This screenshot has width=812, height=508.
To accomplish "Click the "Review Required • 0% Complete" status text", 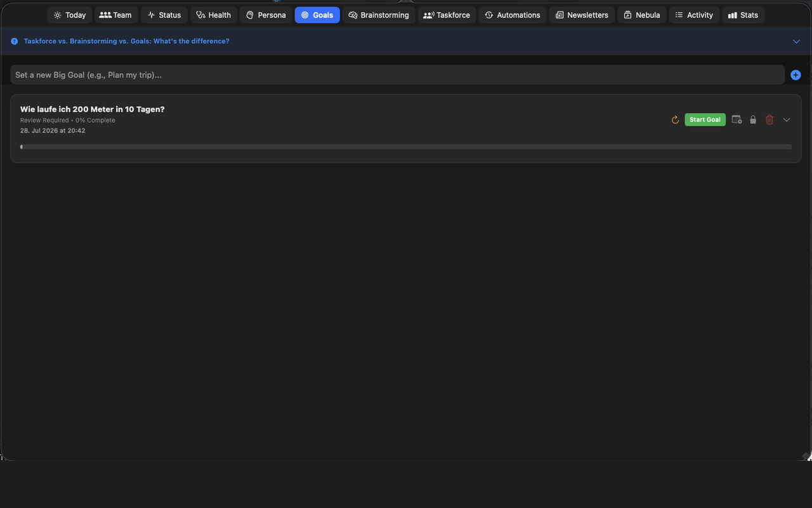I will [68, 120].
